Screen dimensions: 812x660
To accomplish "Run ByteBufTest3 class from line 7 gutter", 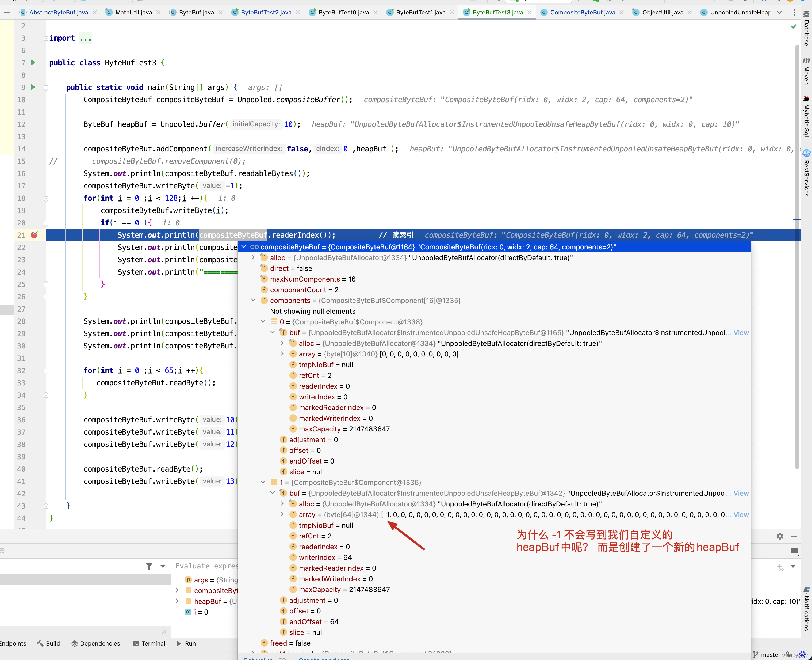I will pyautogui.click(x=33, y=62).
